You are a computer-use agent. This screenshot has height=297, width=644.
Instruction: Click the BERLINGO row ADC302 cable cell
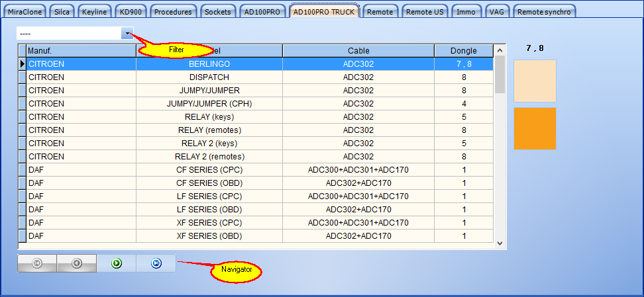(358, 64)
